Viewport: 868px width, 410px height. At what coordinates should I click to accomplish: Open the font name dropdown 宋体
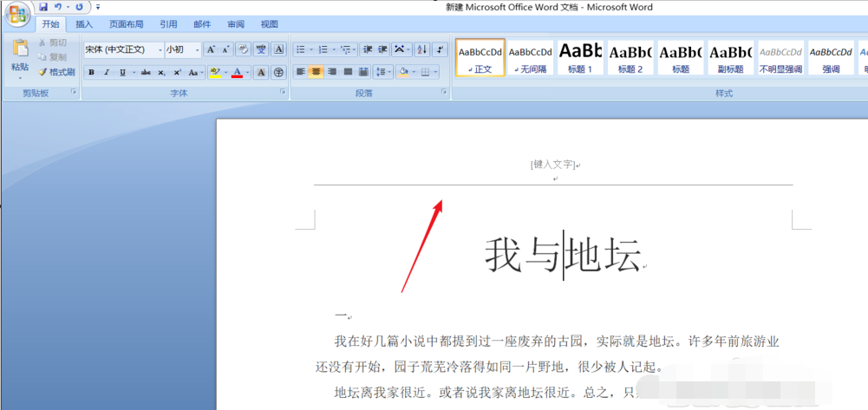(160, 49)
